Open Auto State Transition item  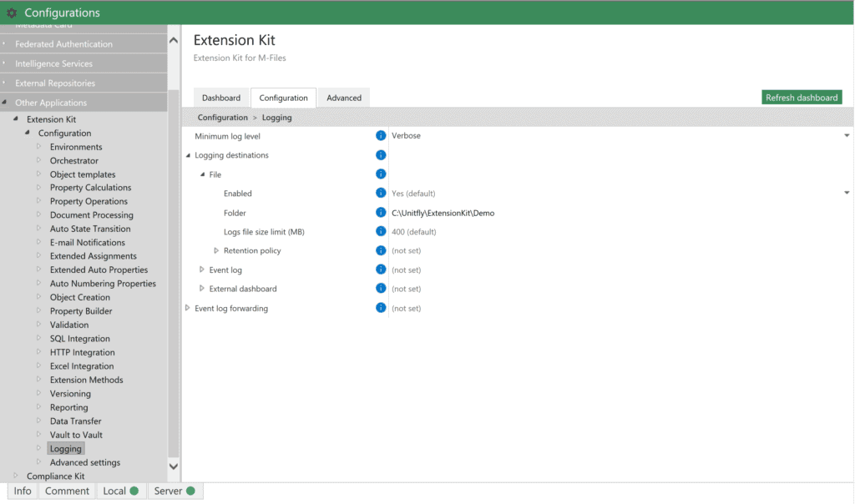pyautogui.click(x=90, y=229)
